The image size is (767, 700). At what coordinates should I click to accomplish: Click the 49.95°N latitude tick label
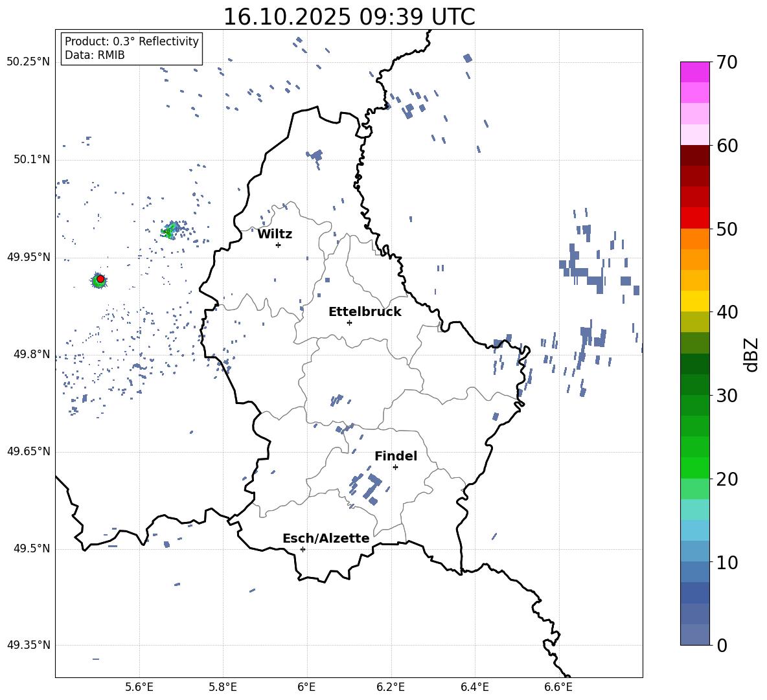tap(29, 257)
